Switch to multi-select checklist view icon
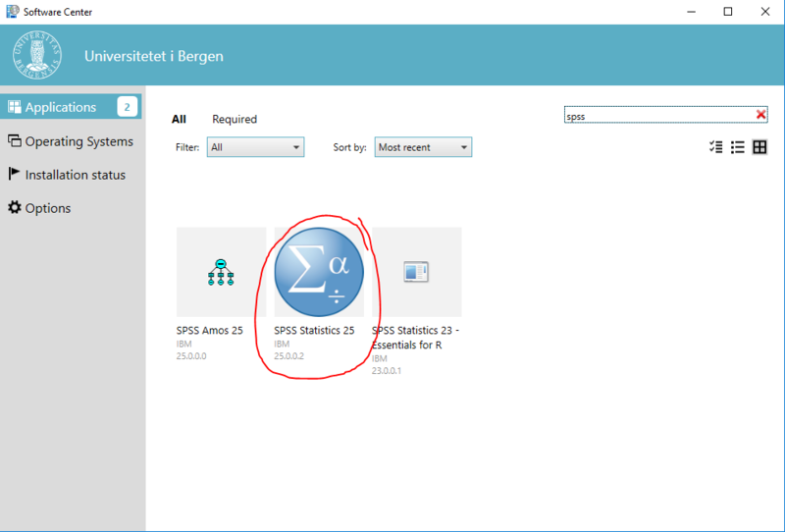 click(716, 147)
